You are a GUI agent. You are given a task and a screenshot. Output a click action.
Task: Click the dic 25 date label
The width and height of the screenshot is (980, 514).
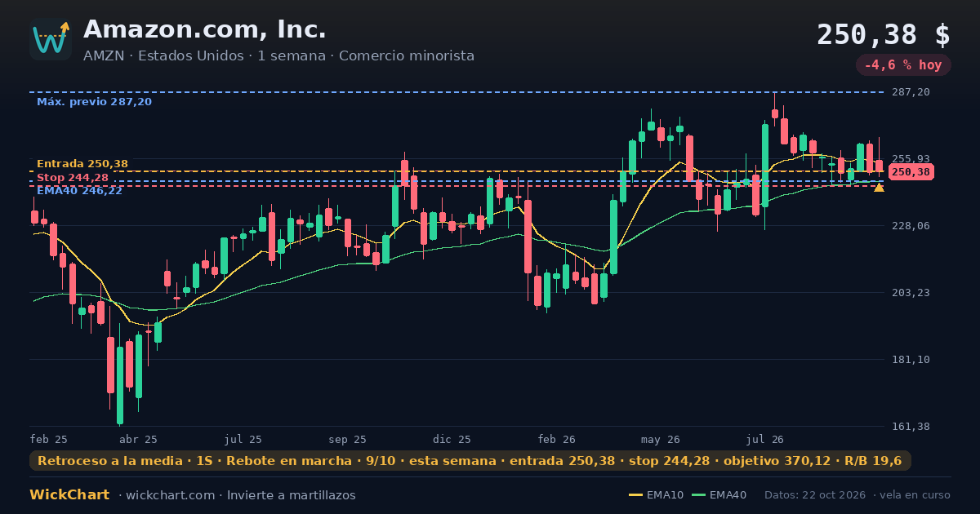coord(452,439)
